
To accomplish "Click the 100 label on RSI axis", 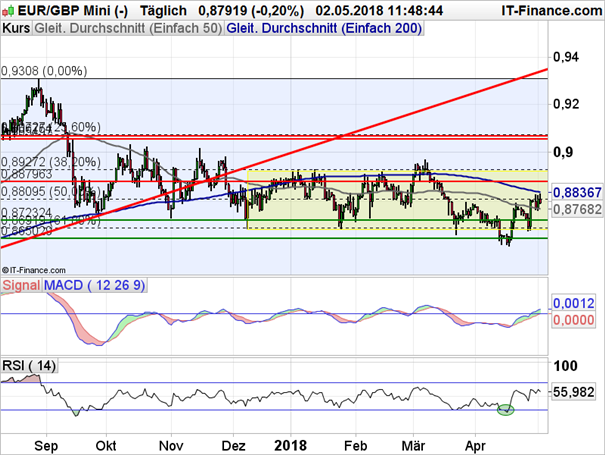I will pos(565,365).
